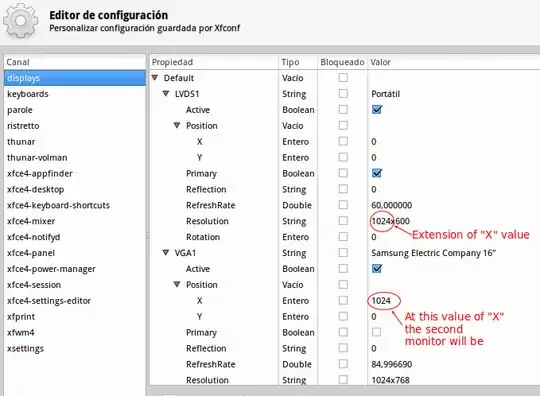Viewport: 540px width, 396px height.
Task: Check Bloqueado box for LVDS1 Resolution
Action: [343, 221]
